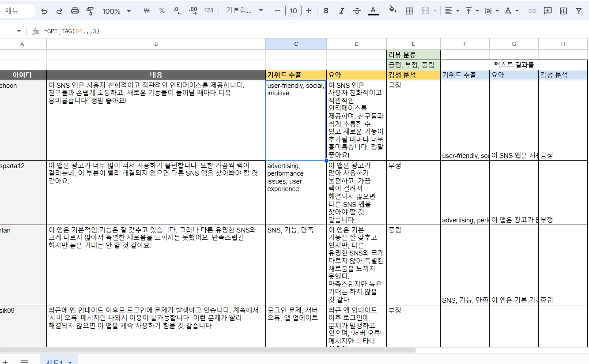Screen dimensions: 589x364
Task: Select the 중립 cell in column E
Action: click(413, 265)
